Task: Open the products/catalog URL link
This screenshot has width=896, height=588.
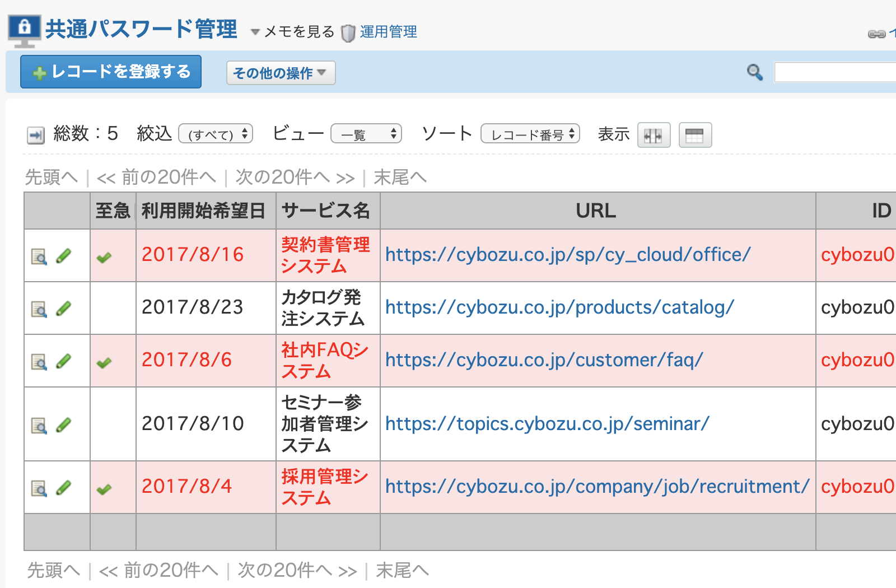Action: pyautogui.click(x=559, y=307)
